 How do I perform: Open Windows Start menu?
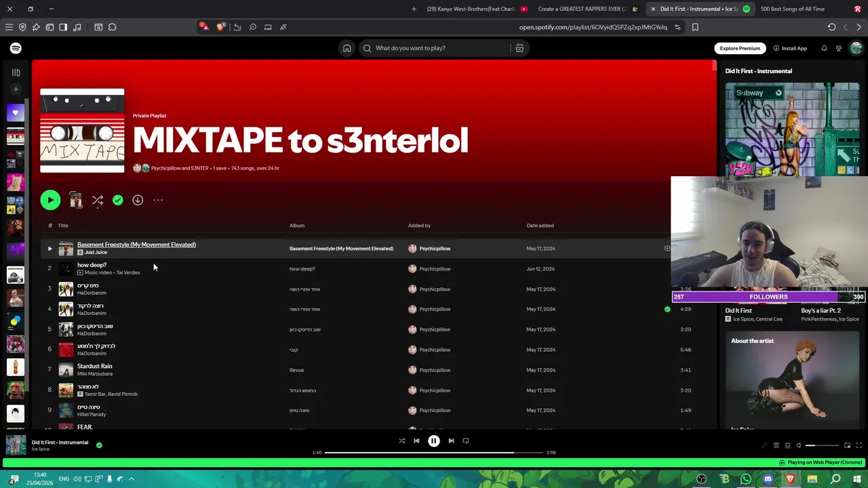(x=857, y=479)
